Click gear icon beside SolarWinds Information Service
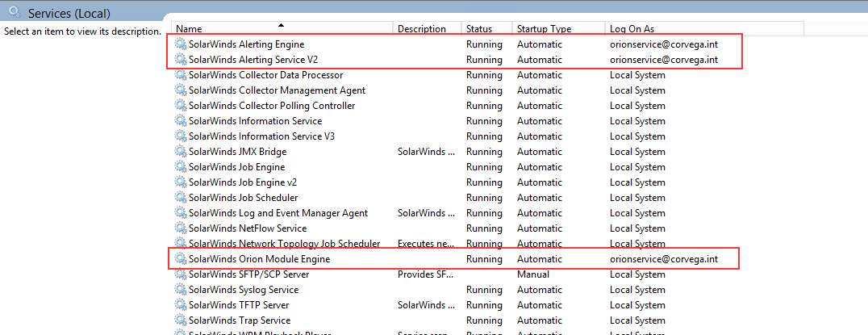The image size is (868, 335). pos(181,121)
